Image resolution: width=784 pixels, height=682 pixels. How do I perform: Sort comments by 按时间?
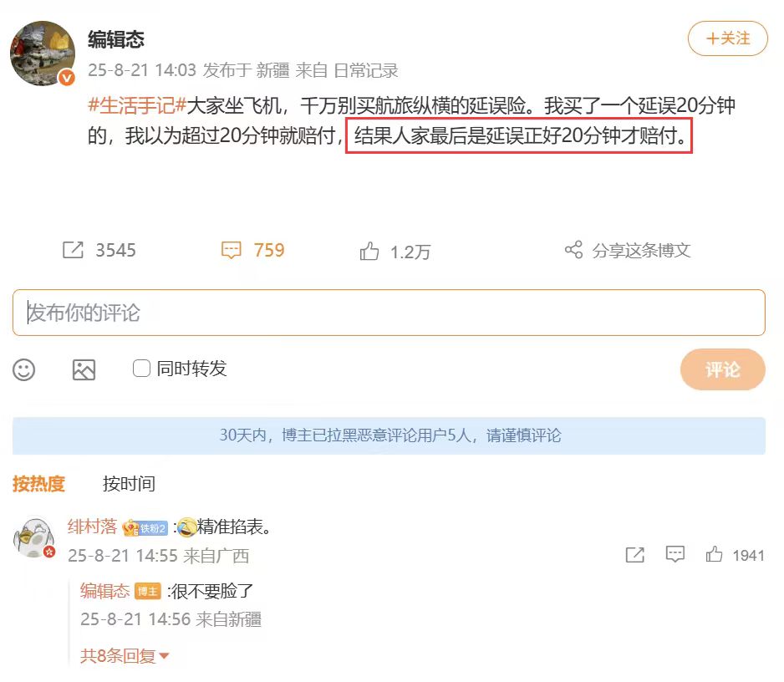129,483
